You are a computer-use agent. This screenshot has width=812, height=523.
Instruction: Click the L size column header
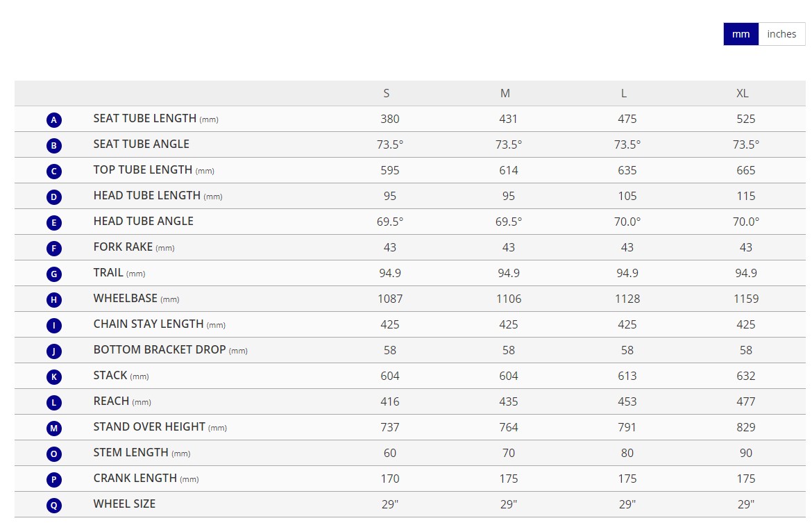(624, 93)
